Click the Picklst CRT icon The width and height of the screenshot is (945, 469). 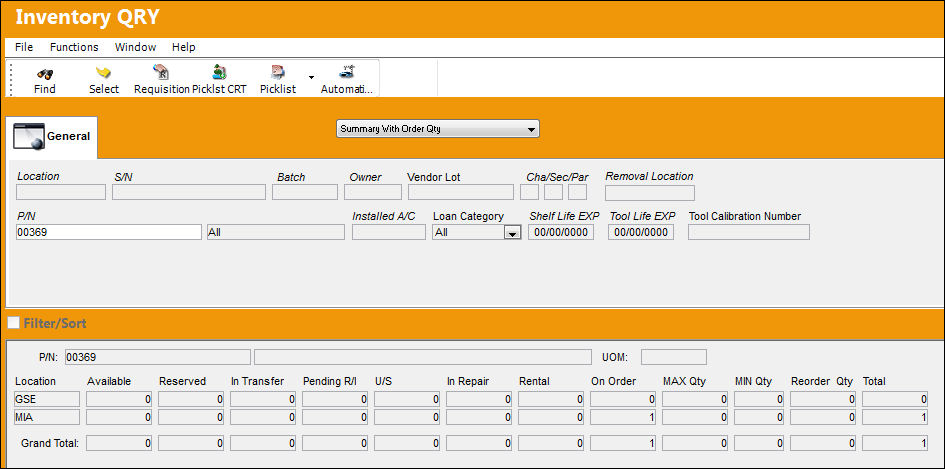[x=219, y=72]
